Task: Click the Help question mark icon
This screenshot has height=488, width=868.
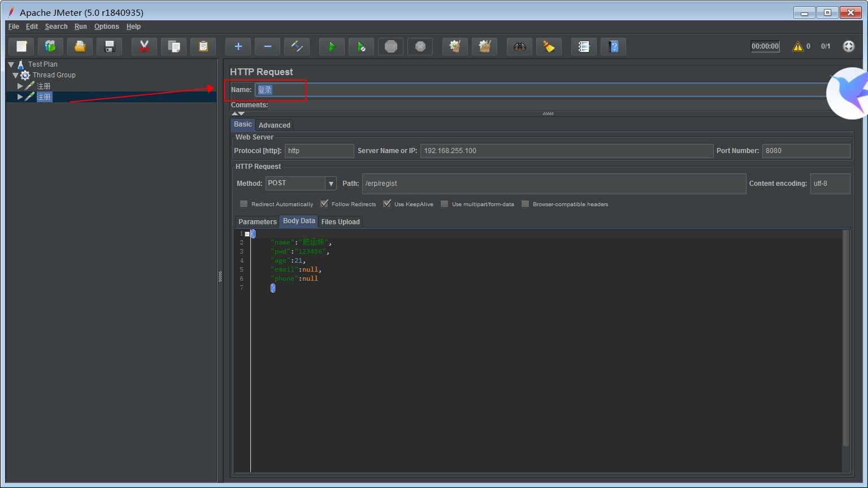Action: (614, 46)
